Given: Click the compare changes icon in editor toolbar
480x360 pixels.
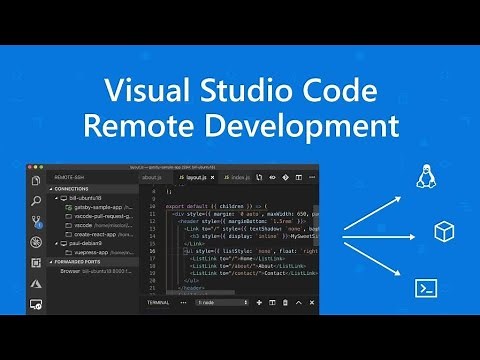Looking at the screenshot, I should (x=259, y=178).
